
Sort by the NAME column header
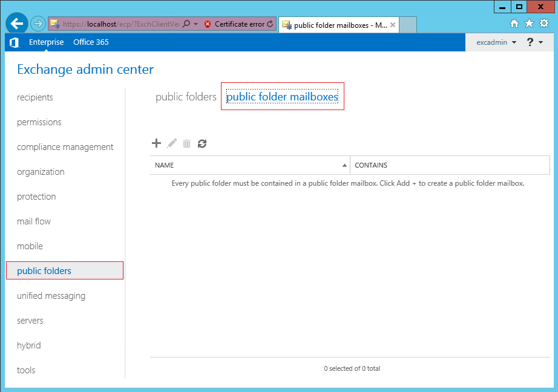[250, 165]
